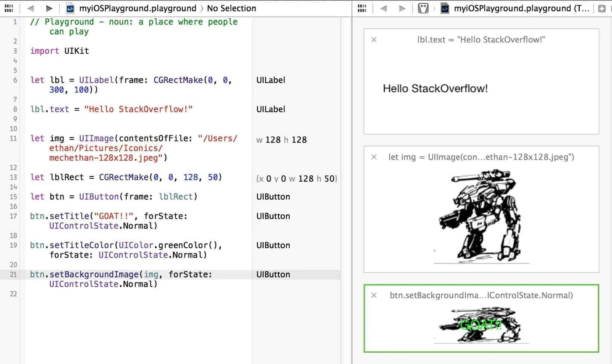
Task: Click the CGRectMake(0, 0, 128, 50) code
Action: point(160,177)
